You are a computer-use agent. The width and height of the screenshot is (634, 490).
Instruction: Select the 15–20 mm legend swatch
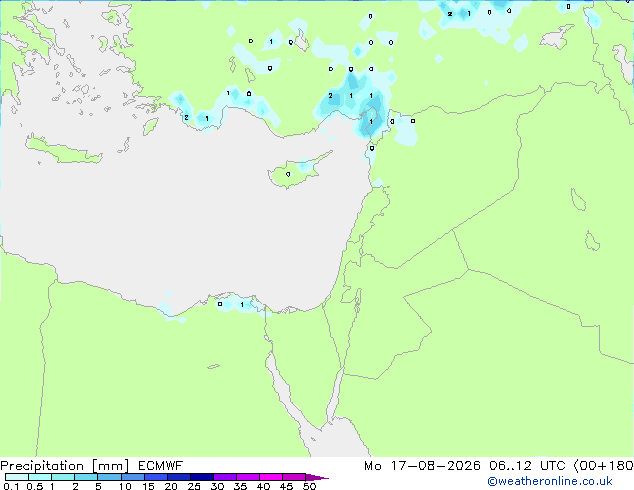click(x=156, y=477)
